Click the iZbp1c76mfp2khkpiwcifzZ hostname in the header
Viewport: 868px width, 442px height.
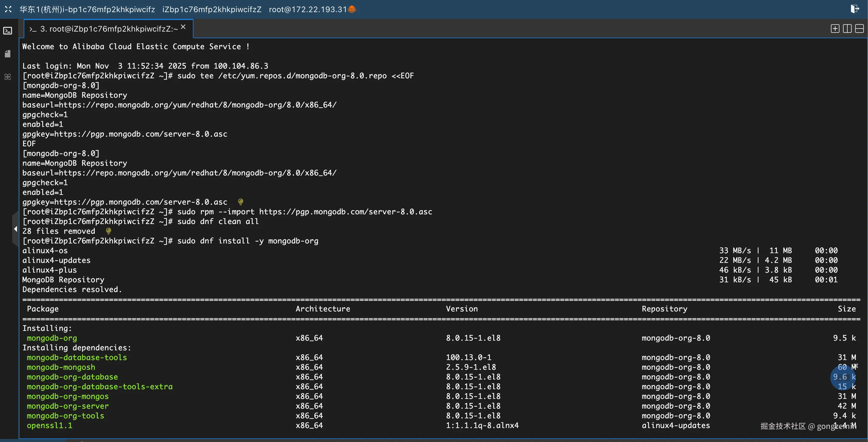tap(212, 9)
